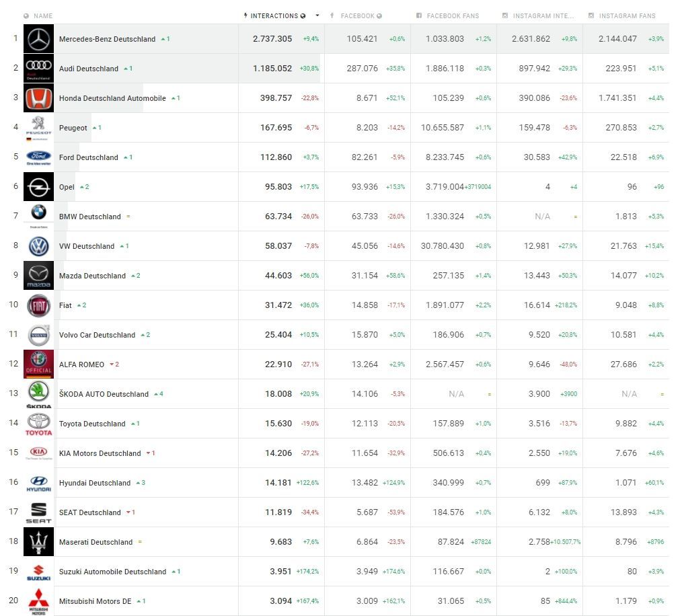Click Ford Deutschland Facebook value 82.261
Screen dimensions: 680x616
point(365,157)
